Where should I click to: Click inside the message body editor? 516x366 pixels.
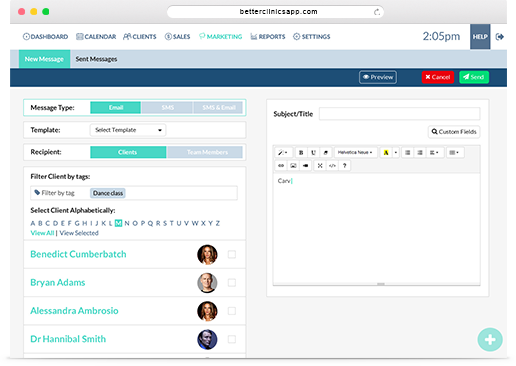coord(377,228)
